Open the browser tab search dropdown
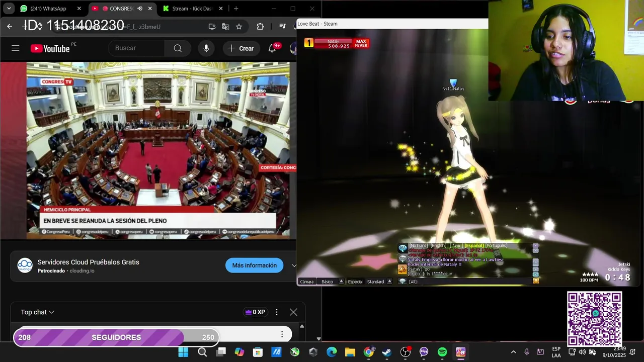The image size is (644, 362). pyautogui.click(x=9, y=9)
